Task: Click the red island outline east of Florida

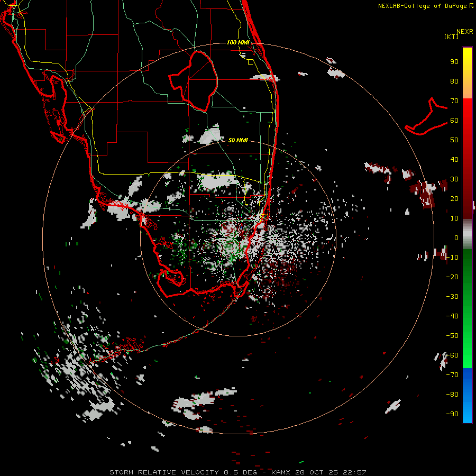Action: click(x=426, y=116)
